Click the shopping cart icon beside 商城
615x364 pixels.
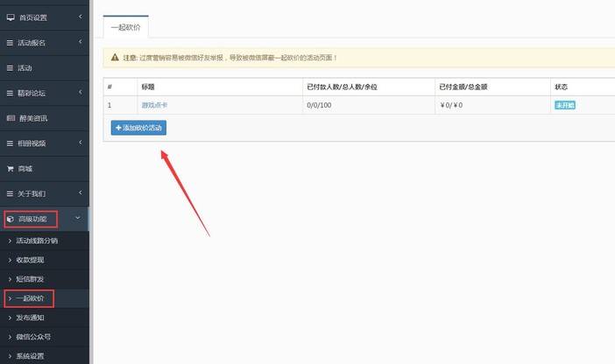(11, 168)
